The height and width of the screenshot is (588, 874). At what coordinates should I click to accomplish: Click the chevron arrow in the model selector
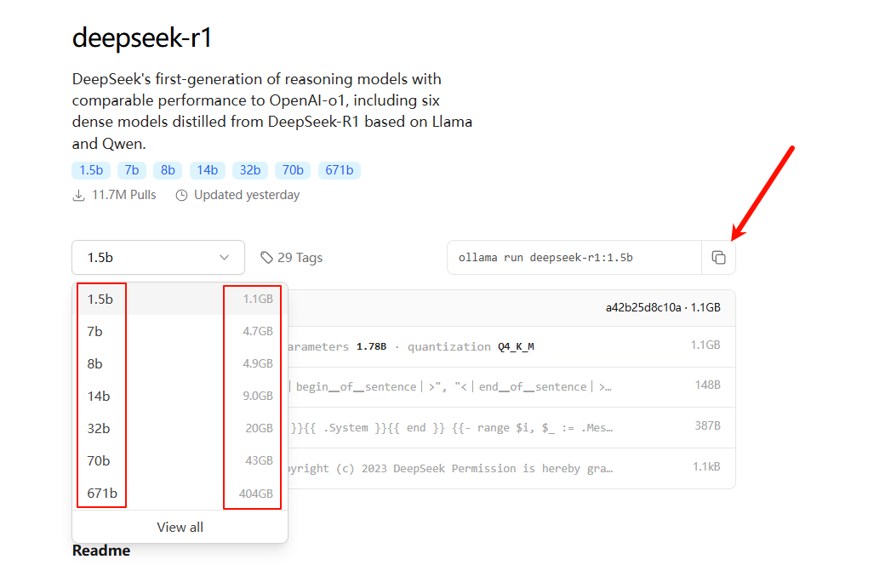(x=225, y=258)
